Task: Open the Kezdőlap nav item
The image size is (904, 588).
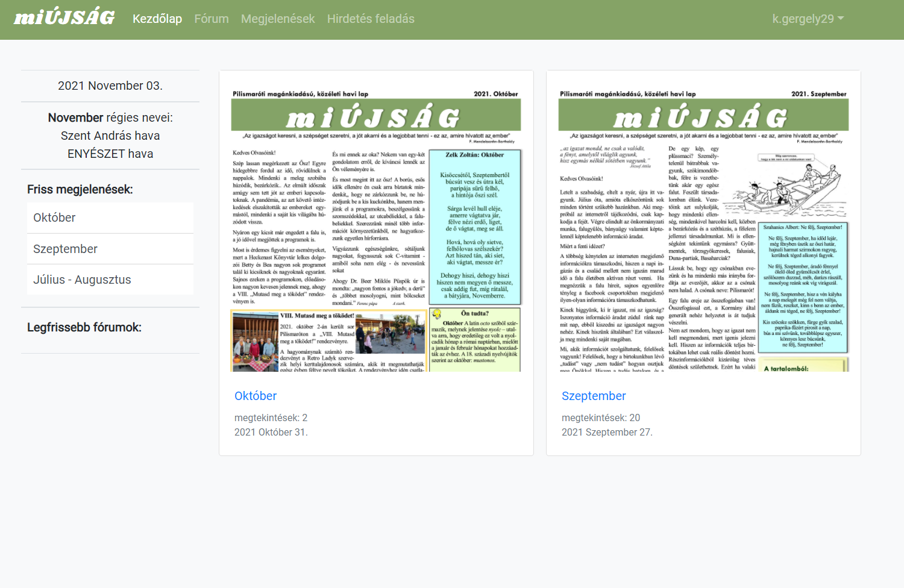Action: pos(157,19)
